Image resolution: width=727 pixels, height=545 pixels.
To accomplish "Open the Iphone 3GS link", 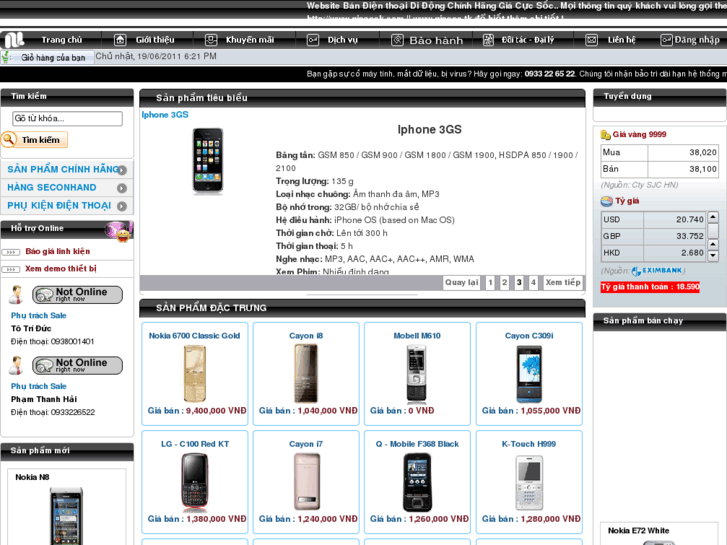I will click(165, 115).
